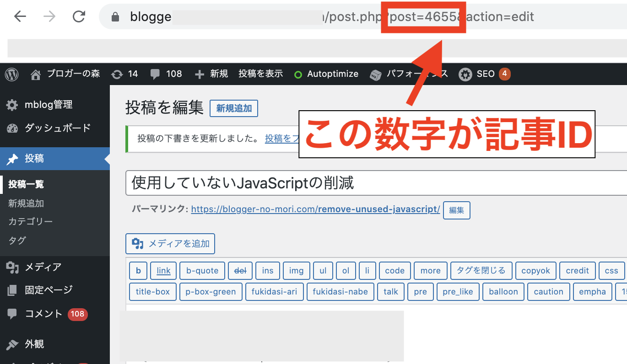Open updates via the refresh icon showing 14
627x364 pixels.
tap(118, 74)
